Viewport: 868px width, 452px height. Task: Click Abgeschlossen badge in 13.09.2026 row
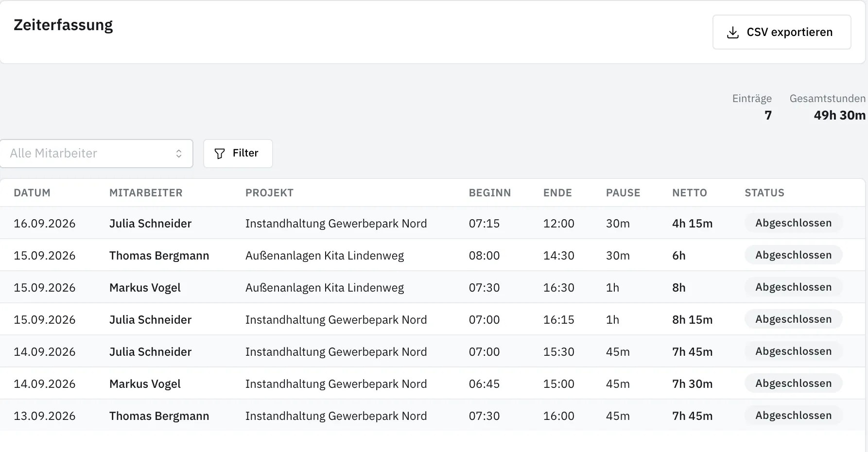coord(793,416)
